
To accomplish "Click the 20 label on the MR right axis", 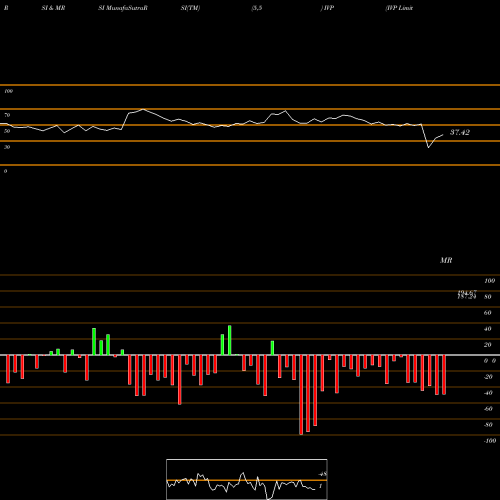I will pos(488,345).
